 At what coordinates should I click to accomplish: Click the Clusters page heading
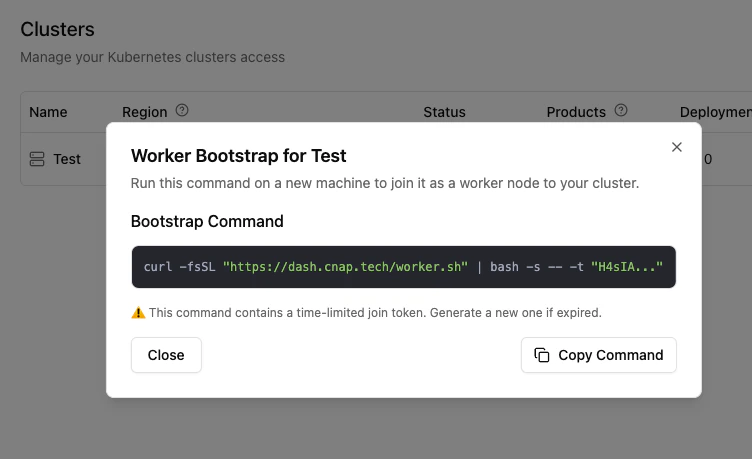point(57,29)
